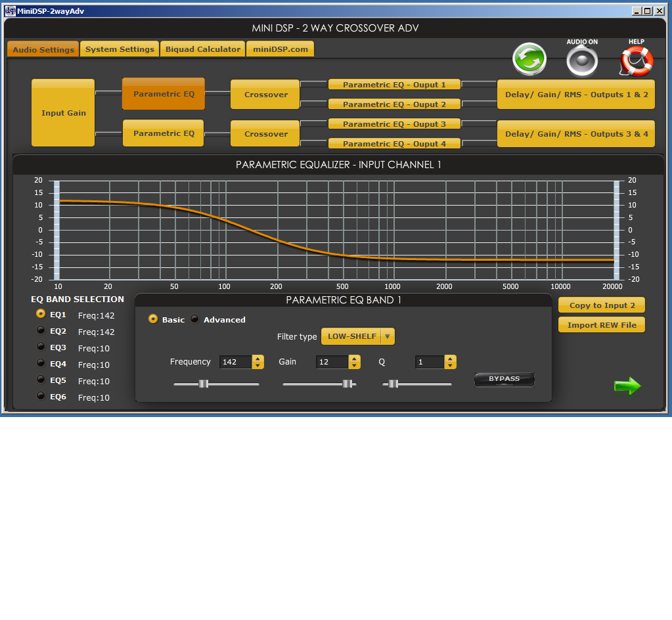Increase Frequency with the up stepper arrow
The height and width of the screenshot is (620, 672).
258,359
